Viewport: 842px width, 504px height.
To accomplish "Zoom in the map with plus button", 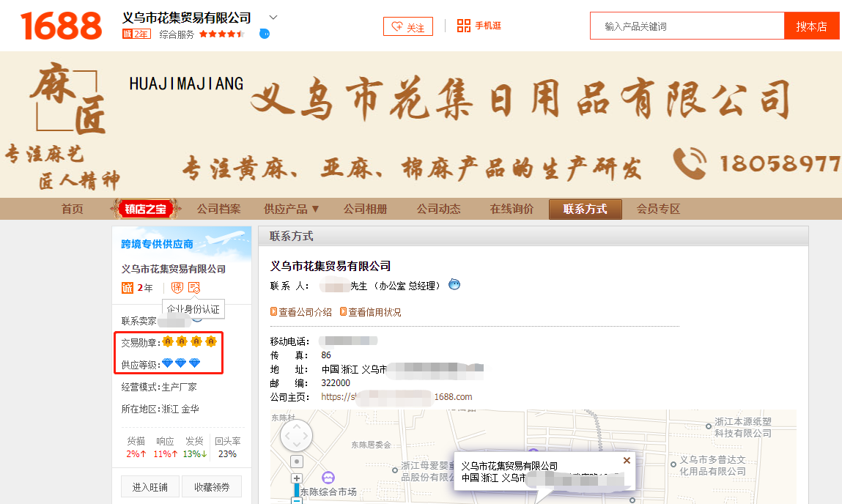I will click(296, 478).
